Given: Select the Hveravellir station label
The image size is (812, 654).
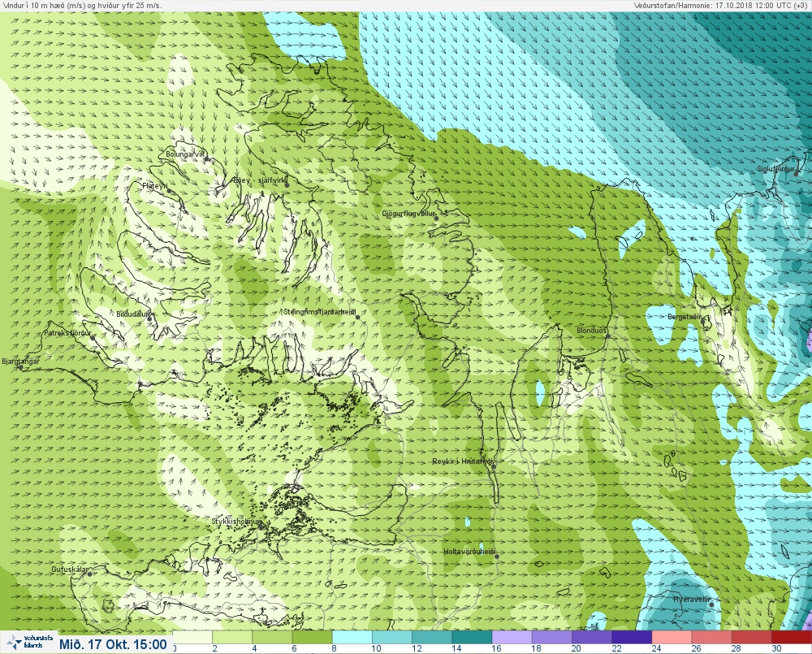Looking at the screenshot, I should pos(691,600).
